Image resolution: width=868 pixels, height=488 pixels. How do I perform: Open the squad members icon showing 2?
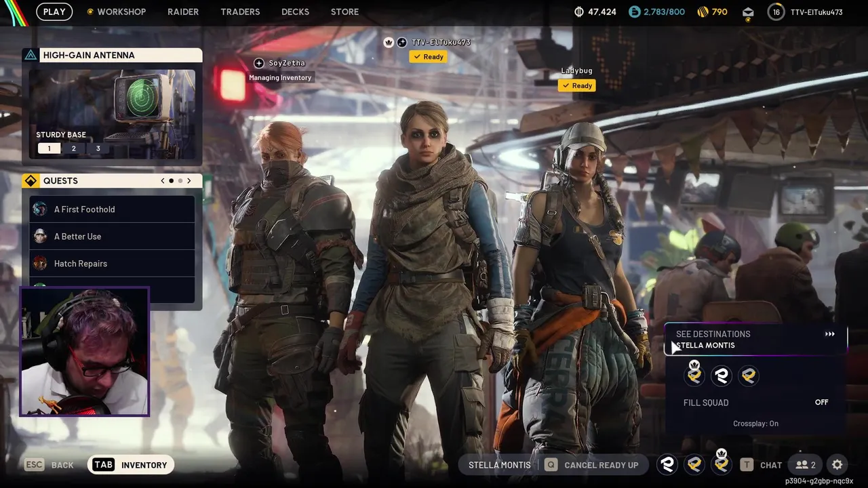(806, 464)
